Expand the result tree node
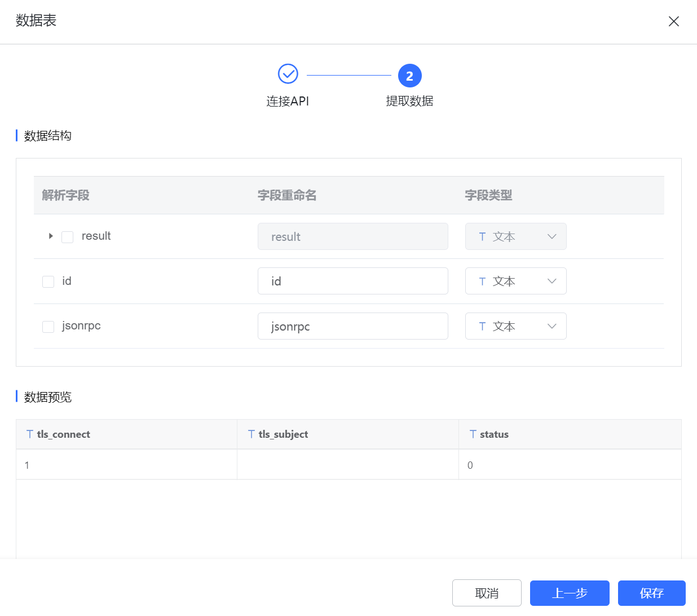697x616 pixels. pos(50,236)
